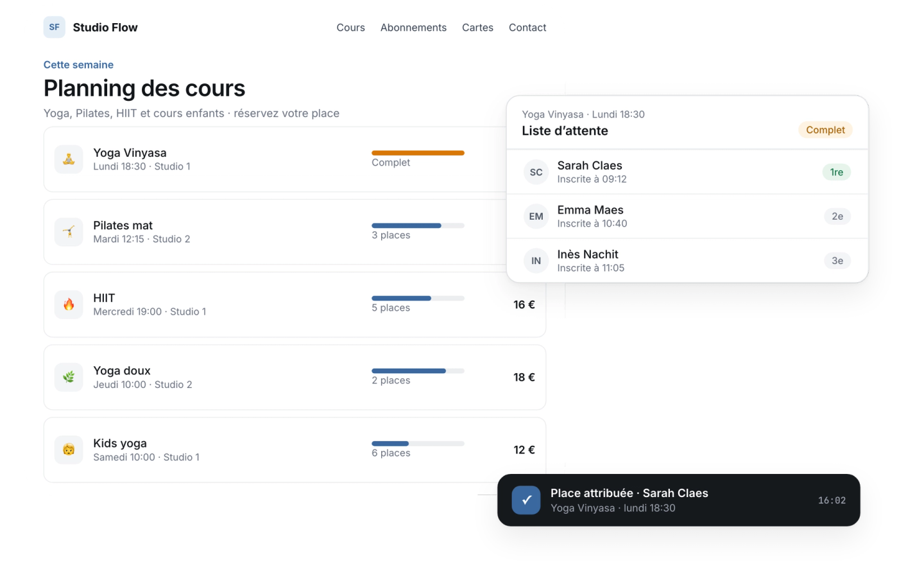924x578 pixels.
Task: Click the Pilates mat gymnast icon
Action: click(69, 232)
